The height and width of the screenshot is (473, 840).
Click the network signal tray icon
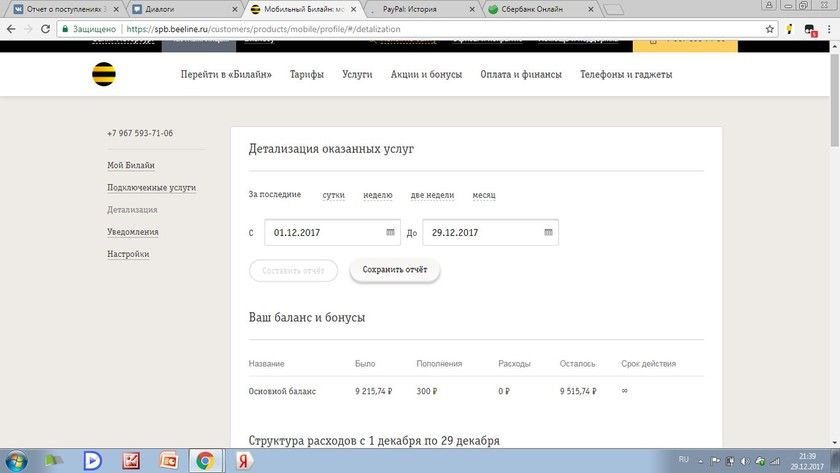pos(775,461)
